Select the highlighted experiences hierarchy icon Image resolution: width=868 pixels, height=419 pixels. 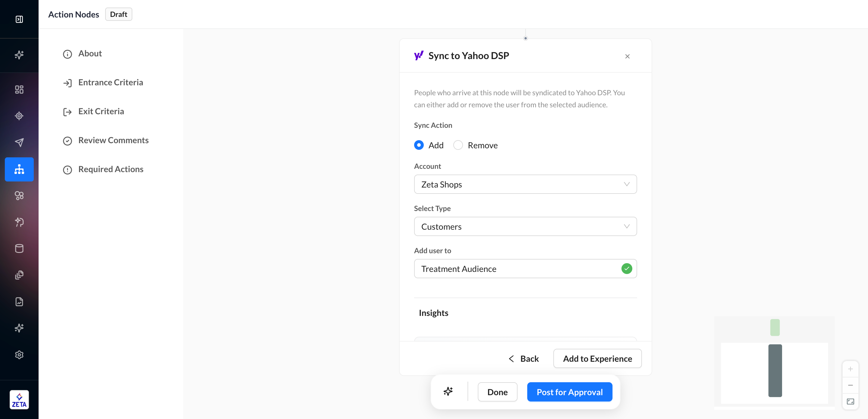click(x=19, y=169)
